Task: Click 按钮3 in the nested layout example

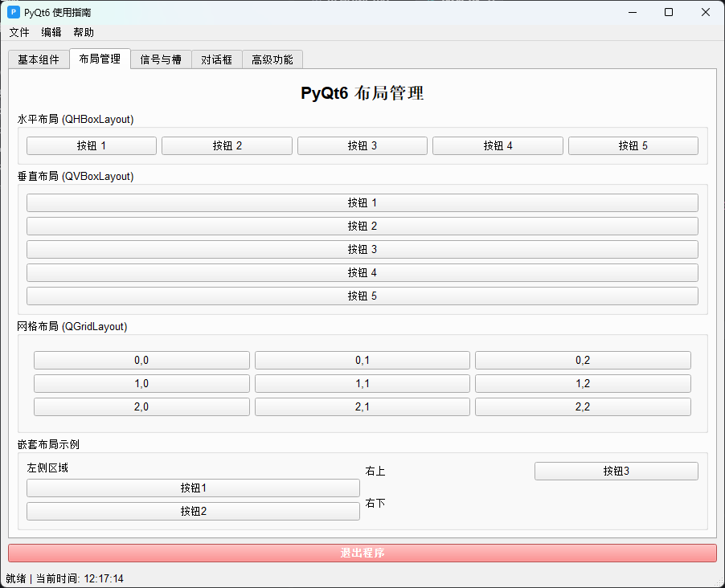Action: click(616, 471)
